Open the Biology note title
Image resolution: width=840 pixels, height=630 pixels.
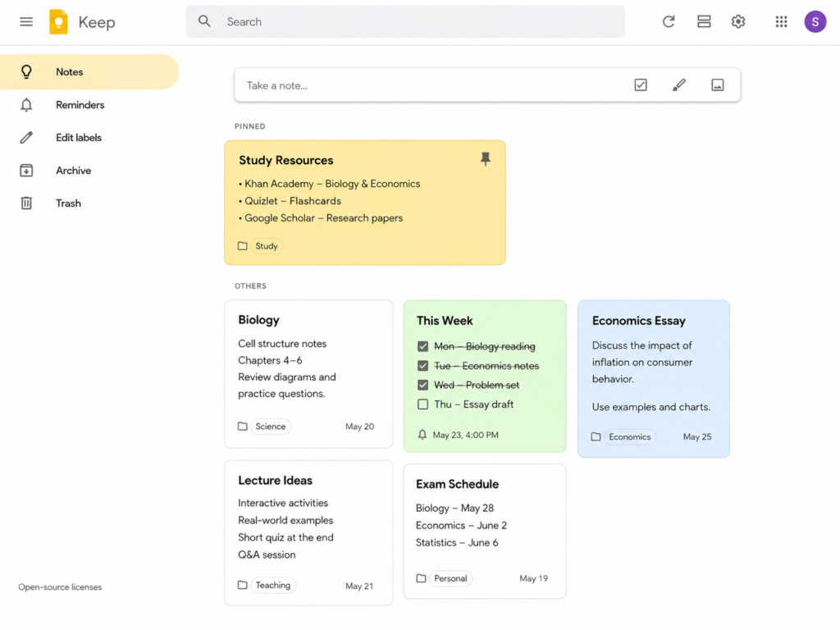point(258,320)
